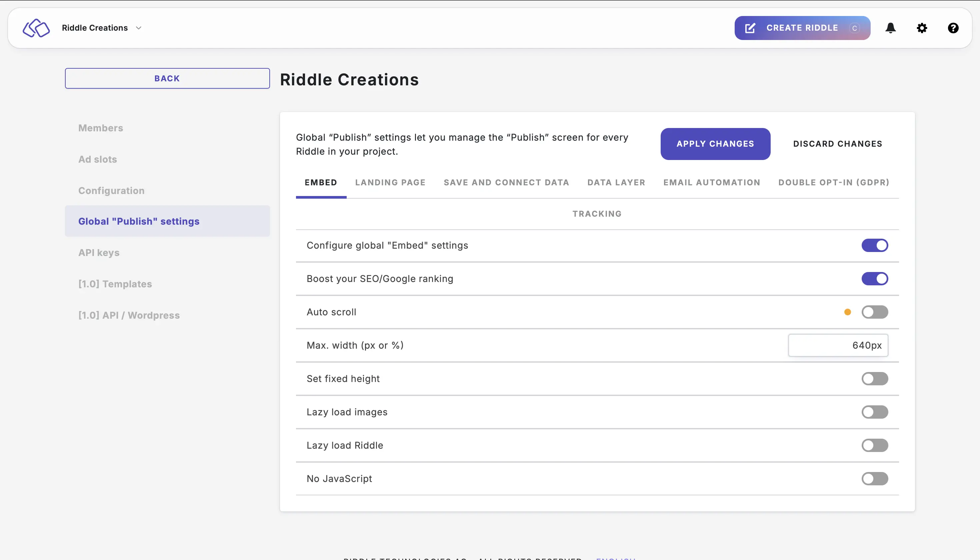The width and height of the screenshot is (980, 560).
Task: Turn off Boost your SEO/Google ranking
Action: coord(875,278)
